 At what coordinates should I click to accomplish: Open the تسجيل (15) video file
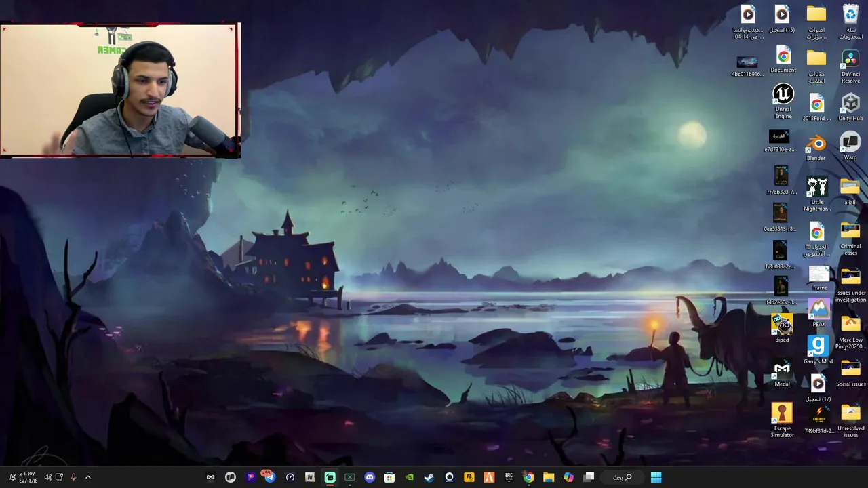point(782,19)
